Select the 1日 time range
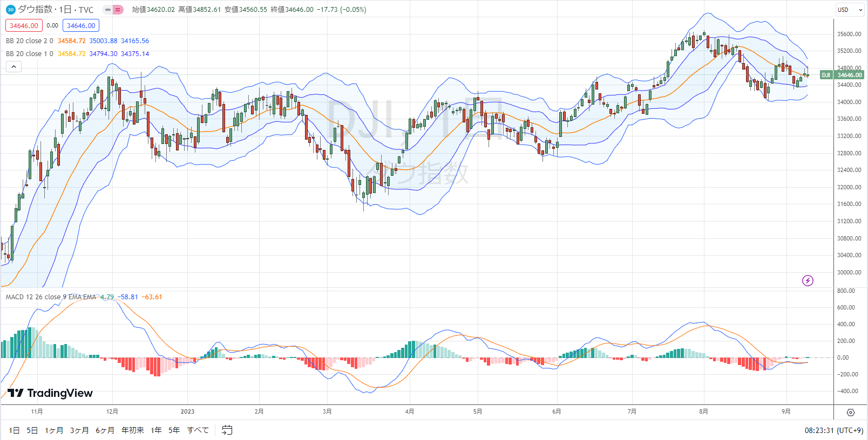Viewport: 868px width, 440px height. [14, 430]
